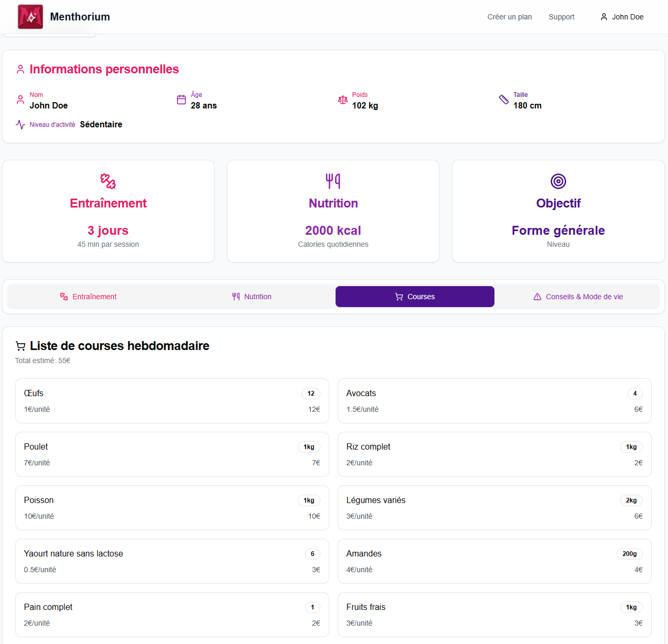This screenshot has width=668, height=644.
Task: Click the 4€/unité price under Amandes
Action: click(359, 570)
